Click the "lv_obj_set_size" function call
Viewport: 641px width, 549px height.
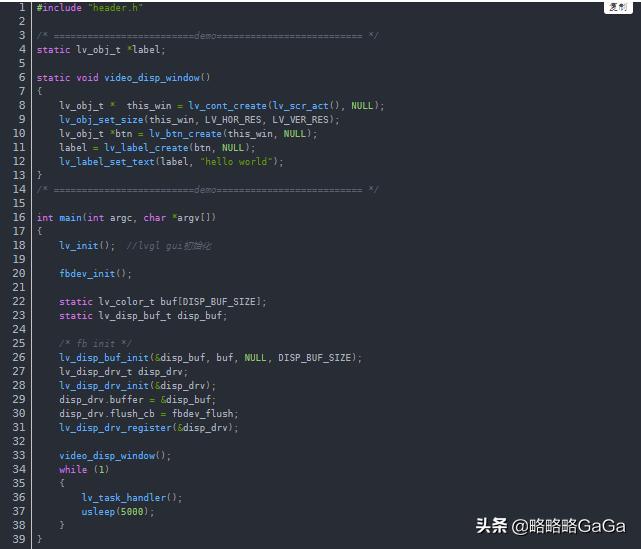[x=101, y=120]
